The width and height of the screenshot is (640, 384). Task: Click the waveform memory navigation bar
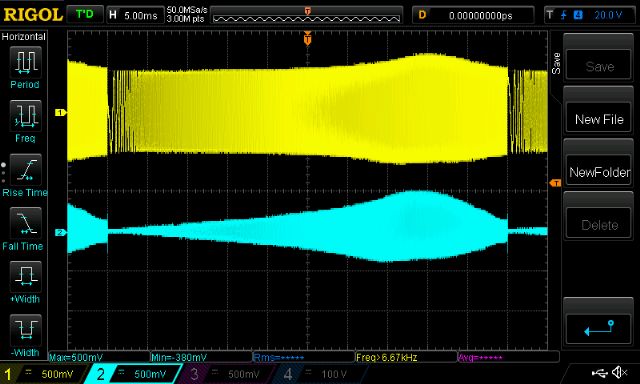click(307, 15)
